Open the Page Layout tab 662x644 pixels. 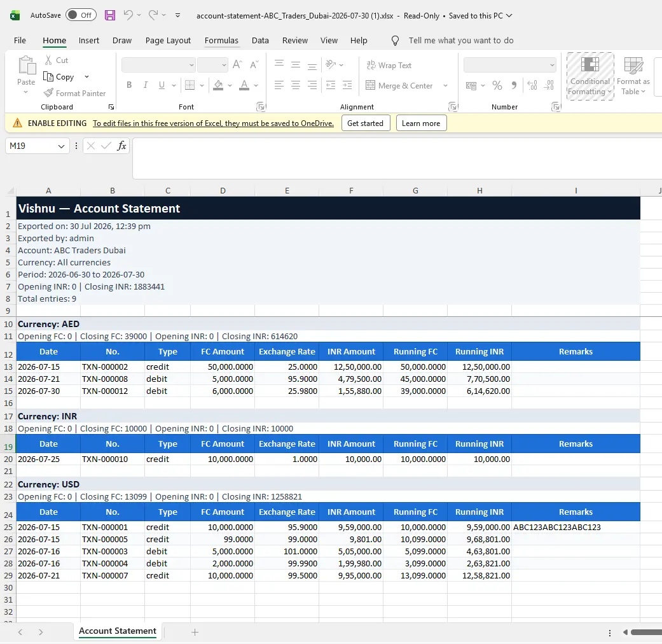click(168, 41)
